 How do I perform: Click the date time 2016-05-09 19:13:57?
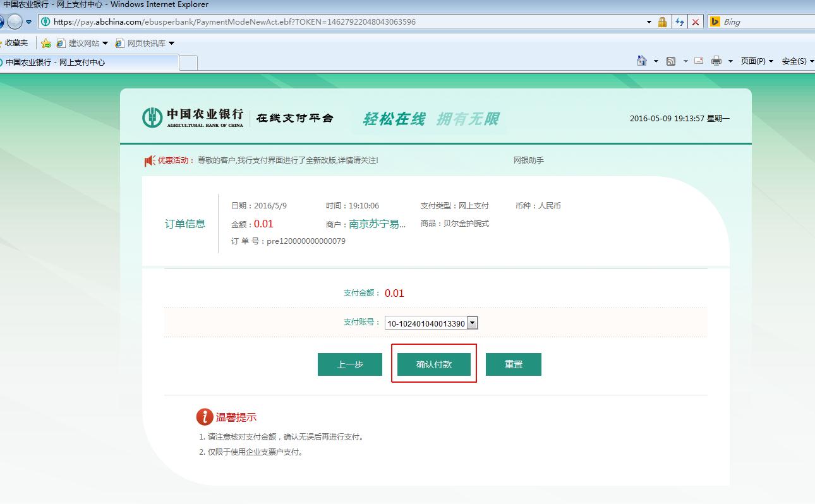[668, 118]
